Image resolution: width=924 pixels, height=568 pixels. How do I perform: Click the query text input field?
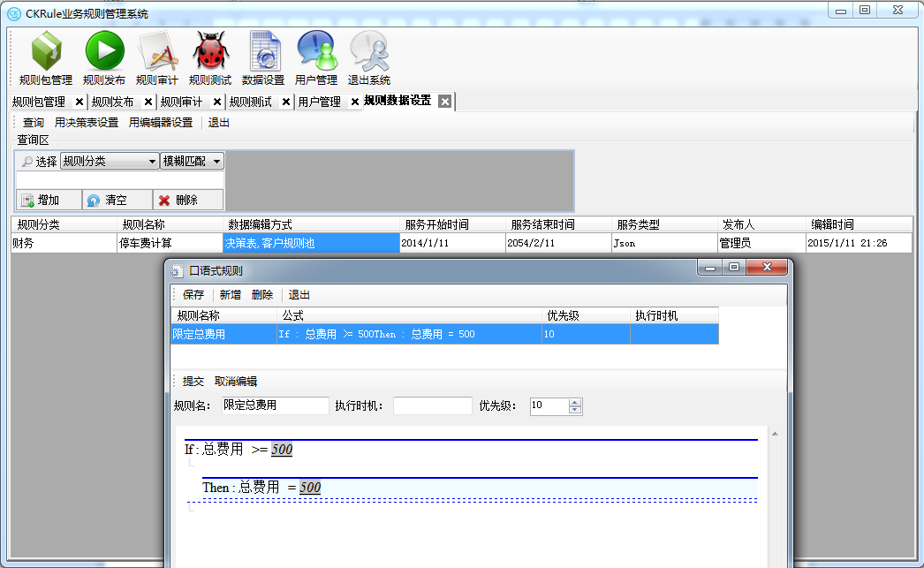(119, 179)
